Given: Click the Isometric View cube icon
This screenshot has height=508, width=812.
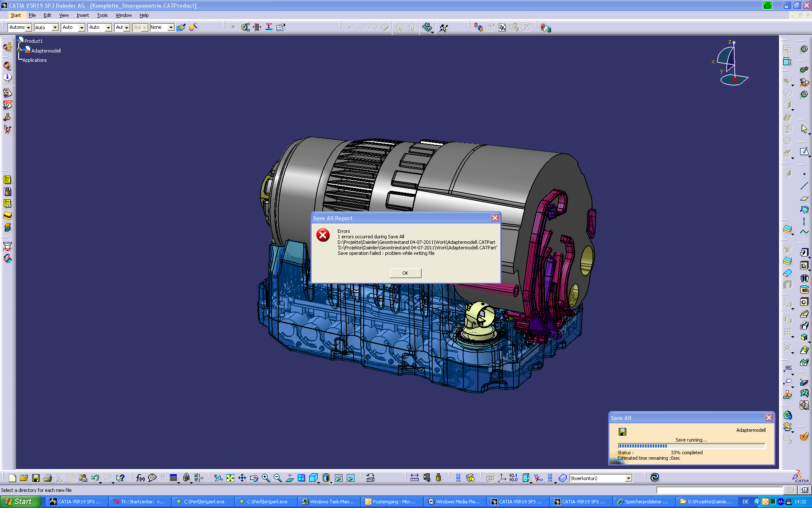Looking at the screenshot, I should tap(313, 478).
